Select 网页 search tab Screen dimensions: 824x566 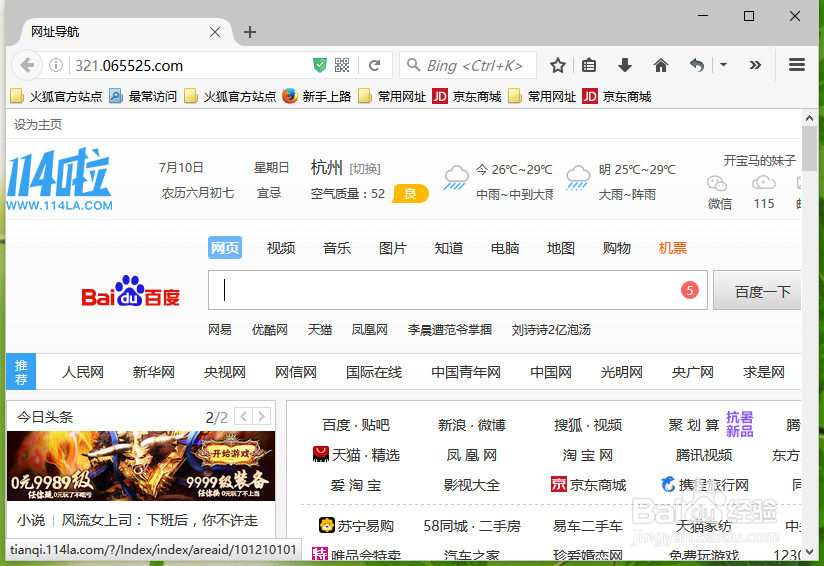pyautogui.click(x=225, y=248)
